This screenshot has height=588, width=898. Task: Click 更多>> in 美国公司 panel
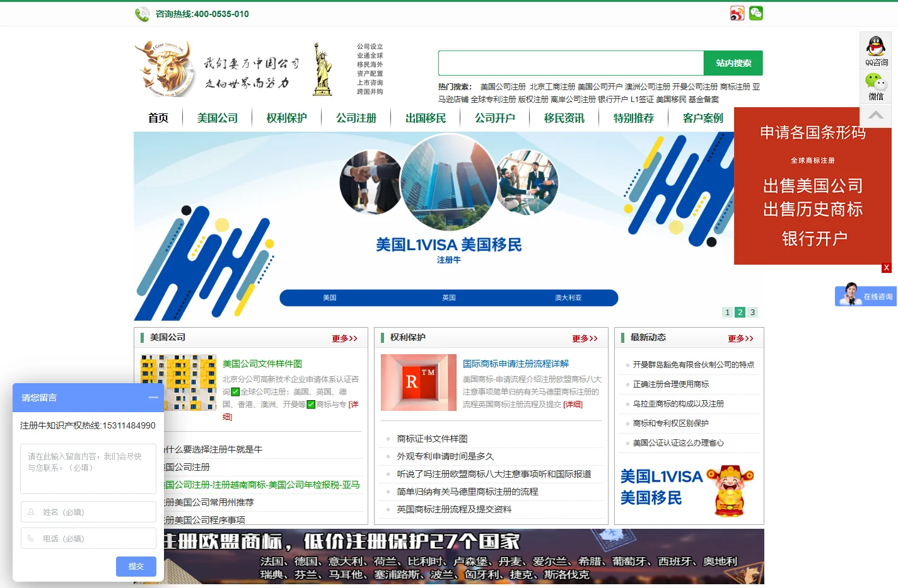click(x=344, y=338)
